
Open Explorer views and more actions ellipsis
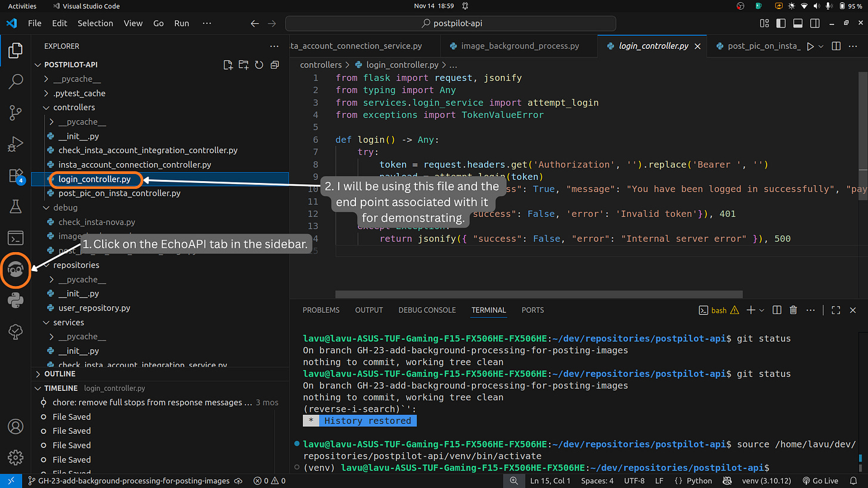pos(274,46)
